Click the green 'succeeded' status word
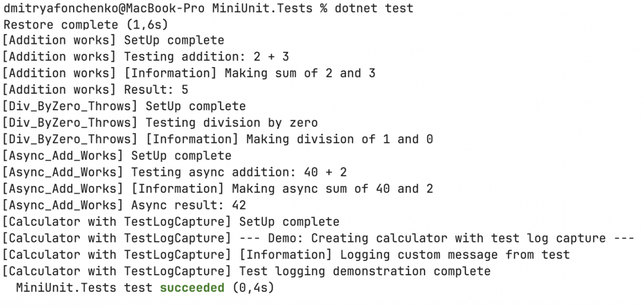 [192, 288]
